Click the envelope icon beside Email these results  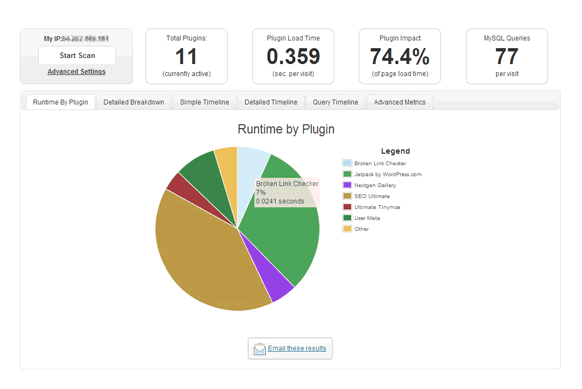click(x=259, y=349)
